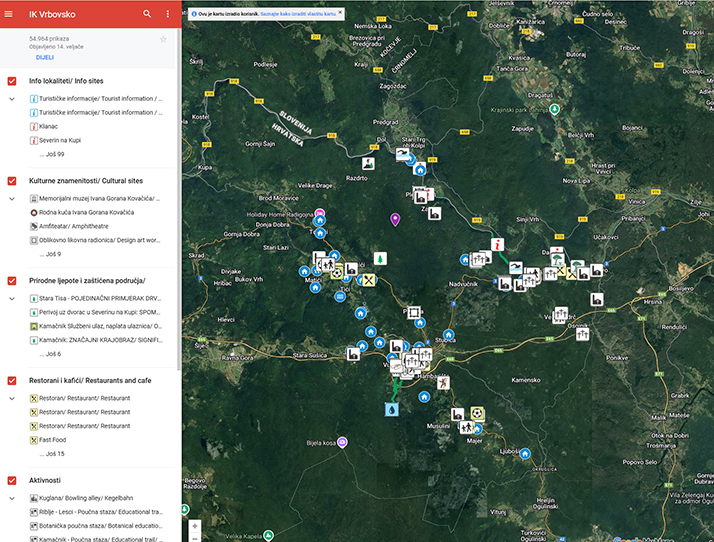Click the search magnifier icon

point(147,14)
